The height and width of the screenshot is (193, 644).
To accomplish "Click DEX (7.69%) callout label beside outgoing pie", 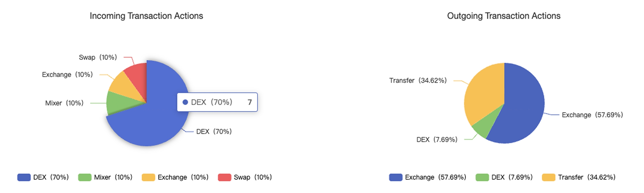I will click(437, 139).
